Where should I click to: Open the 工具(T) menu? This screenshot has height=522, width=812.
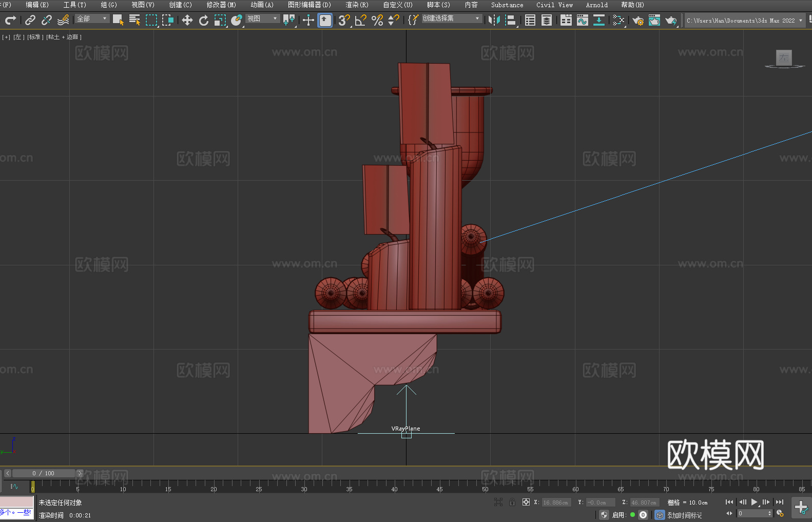(74, 5)
